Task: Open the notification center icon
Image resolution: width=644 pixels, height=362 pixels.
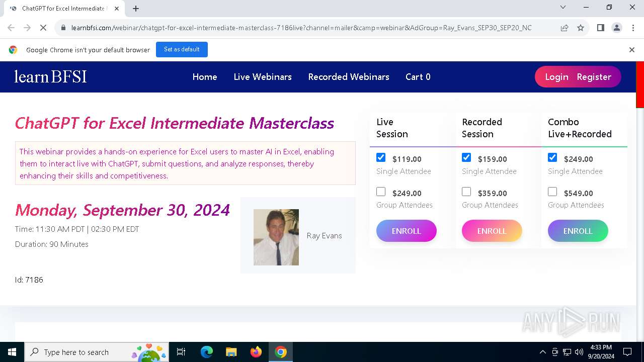Action: [627, 352]
